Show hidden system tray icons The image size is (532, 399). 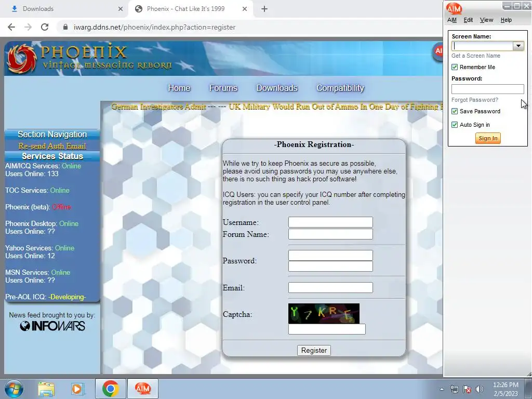pos(442,389)
